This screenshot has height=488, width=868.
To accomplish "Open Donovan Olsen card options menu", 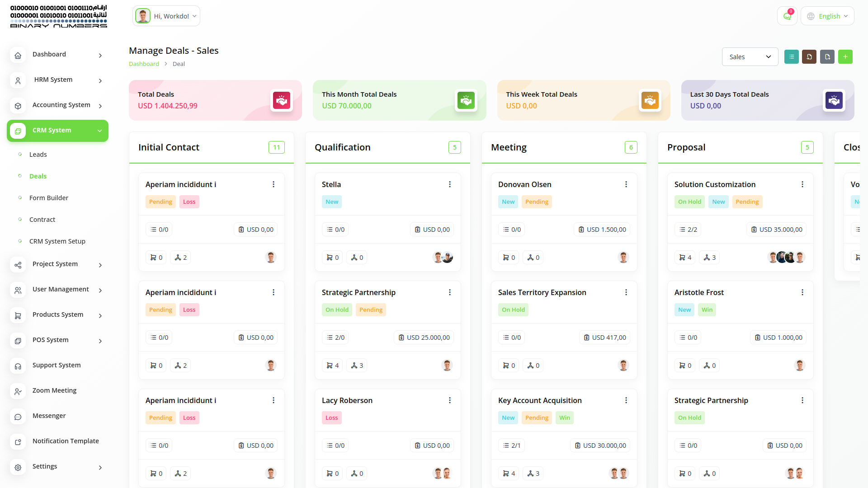I will point(626,184).
